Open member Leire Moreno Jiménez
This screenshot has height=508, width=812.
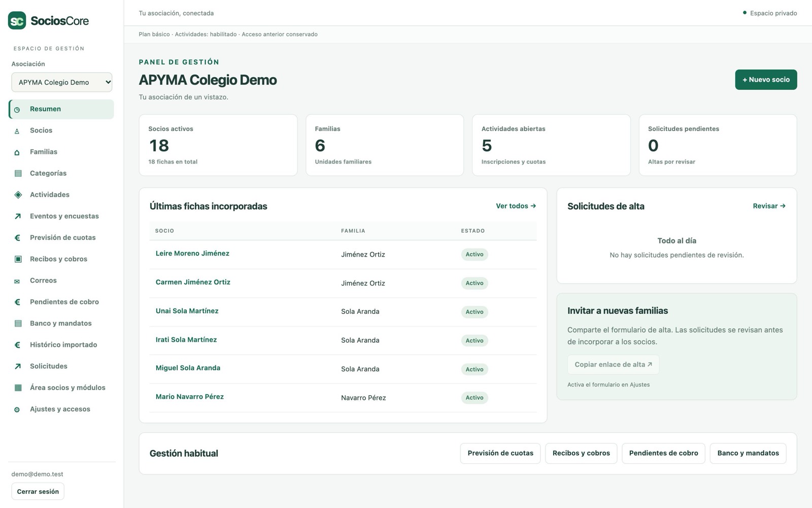pos(192,253)
